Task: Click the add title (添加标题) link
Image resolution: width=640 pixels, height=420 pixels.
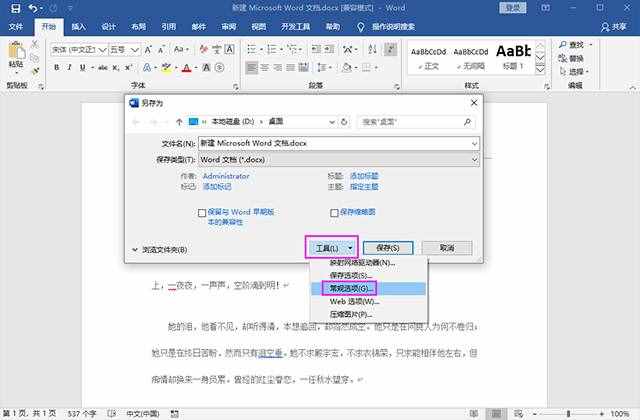Action: click(x=364, y=176)
